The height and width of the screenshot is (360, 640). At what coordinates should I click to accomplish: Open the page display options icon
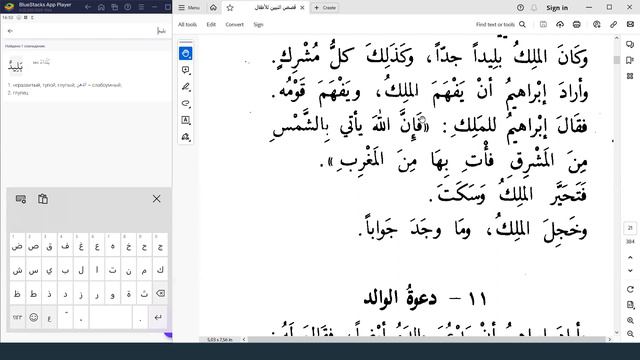click(x=630, y=305)
